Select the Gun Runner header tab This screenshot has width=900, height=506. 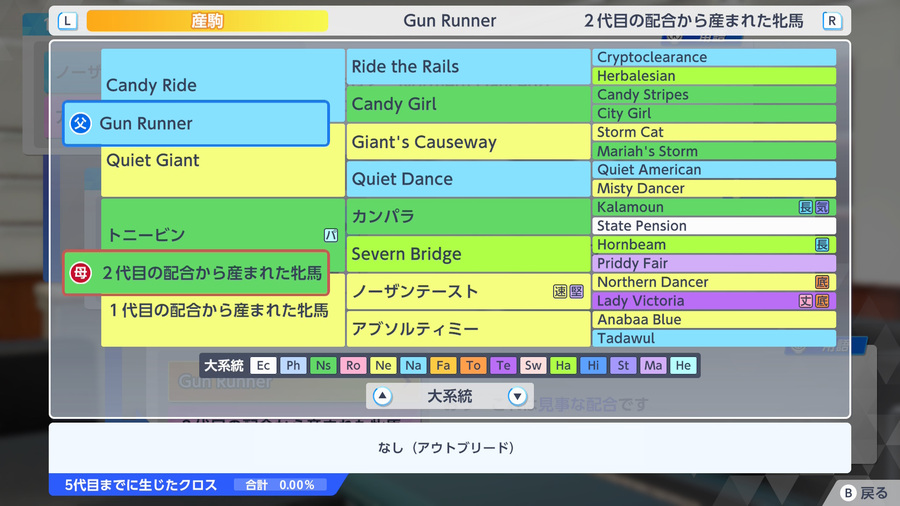449,21
